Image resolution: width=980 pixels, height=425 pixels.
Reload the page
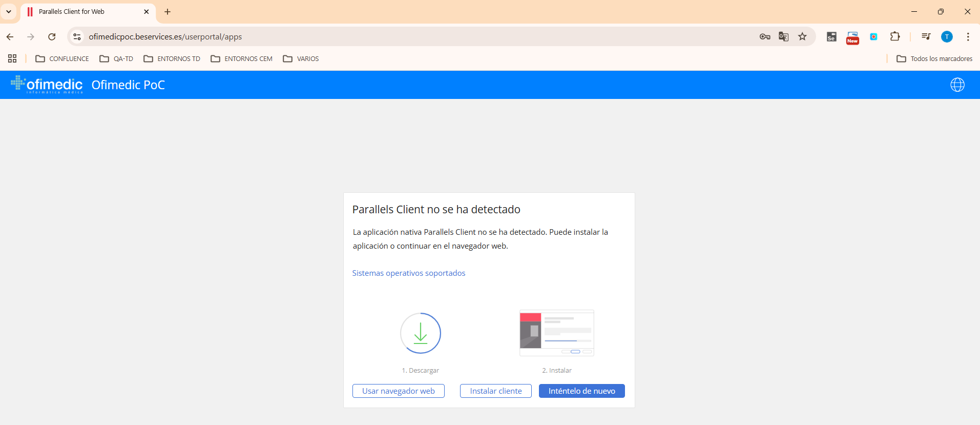pyautogui.click(x=52, y=36)
